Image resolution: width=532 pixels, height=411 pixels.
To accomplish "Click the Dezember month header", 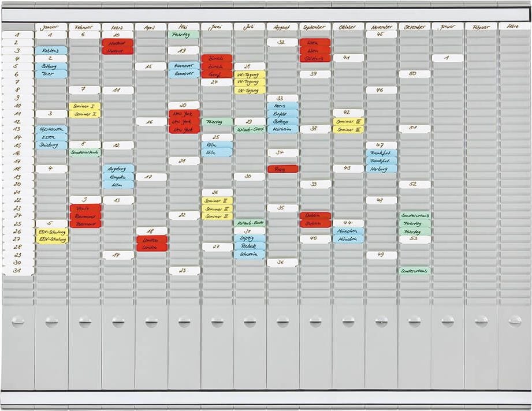I will pos(415,27).
